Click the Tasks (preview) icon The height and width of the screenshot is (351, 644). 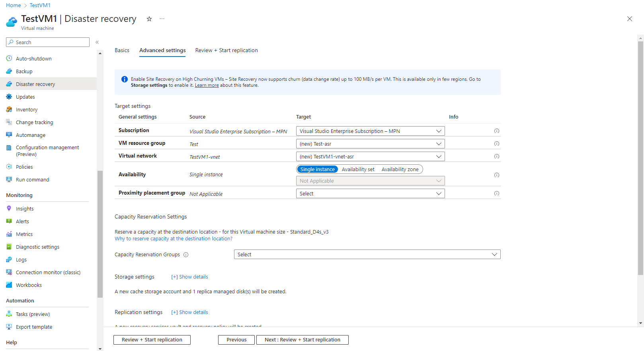pos(9,314)
